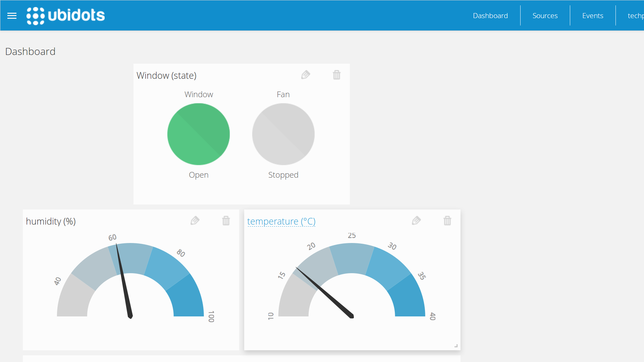Open the temperature (°C) hyperlink

click(282, 221)
